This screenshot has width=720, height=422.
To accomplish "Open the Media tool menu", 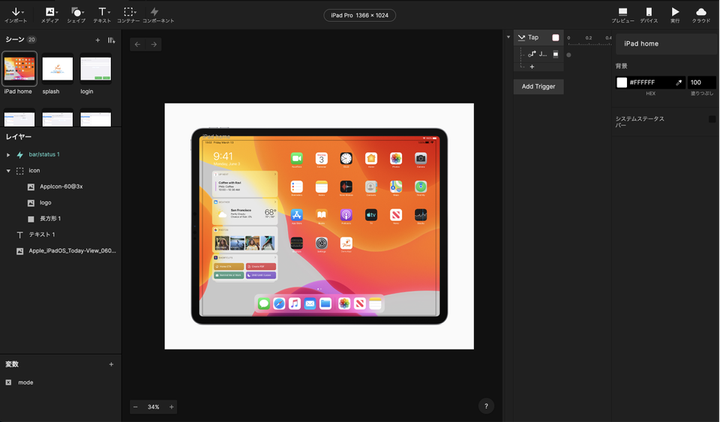I will click(x=50, y=15).
